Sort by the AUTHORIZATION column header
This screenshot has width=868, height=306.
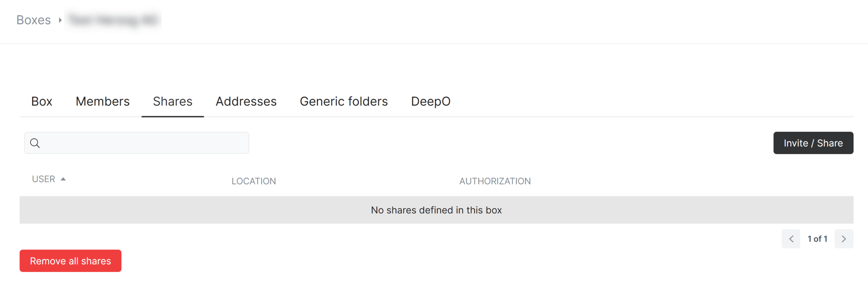pos(495,181)
